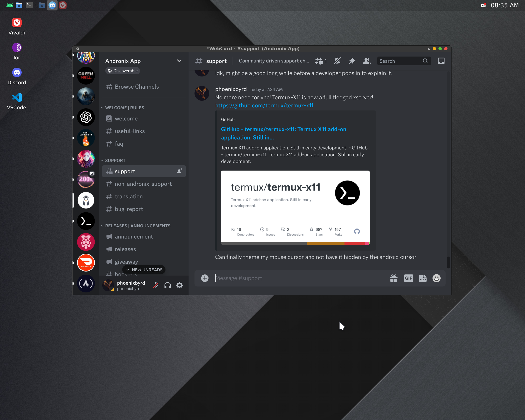Open the inbox icon
525x420 pixels.
pyautogui.click(x=441, y=61)
